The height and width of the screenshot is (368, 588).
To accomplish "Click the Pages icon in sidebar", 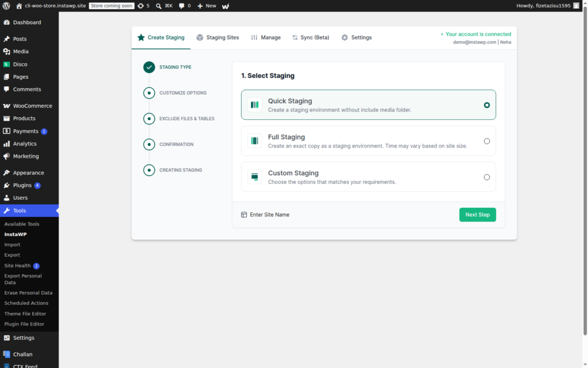I will coord(6,77).
